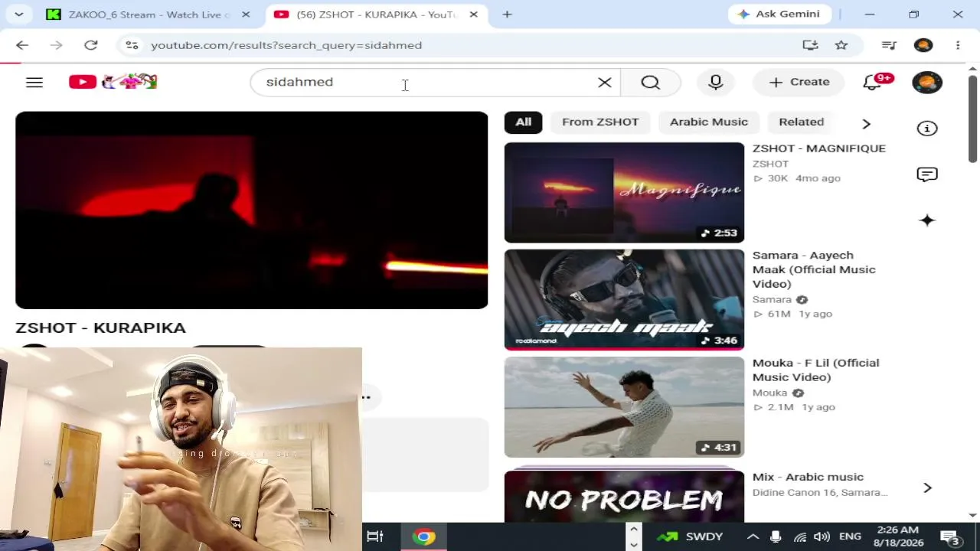Expand the Chrome tab search dropdown
Viewport: 980px width, 551px height.
point(18,14)
